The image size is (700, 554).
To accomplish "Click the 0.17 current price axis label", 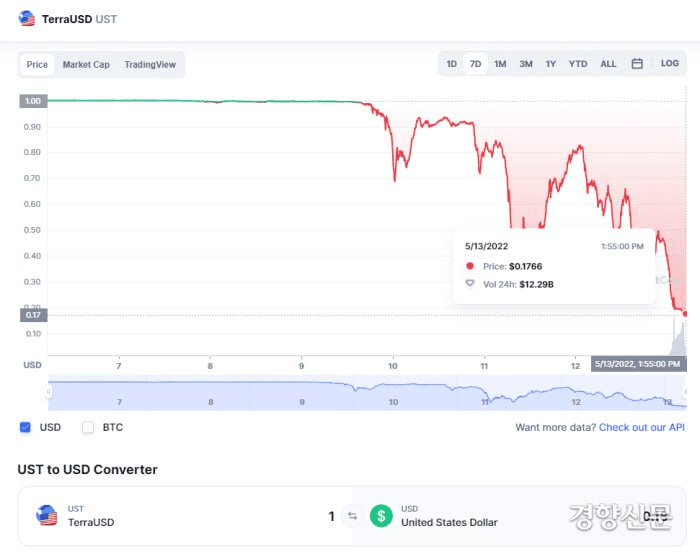I will (33, 315).
